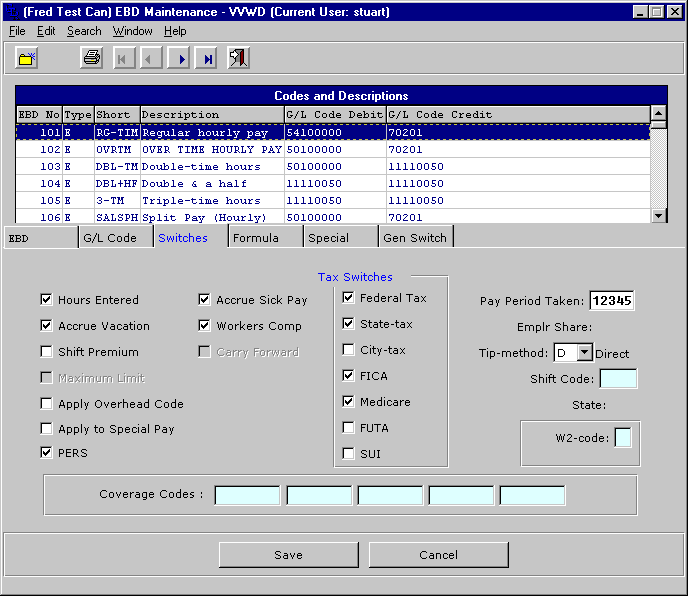Click the exit door icon
This screenshot has width=688, height=596.
(x=238, y=58)
